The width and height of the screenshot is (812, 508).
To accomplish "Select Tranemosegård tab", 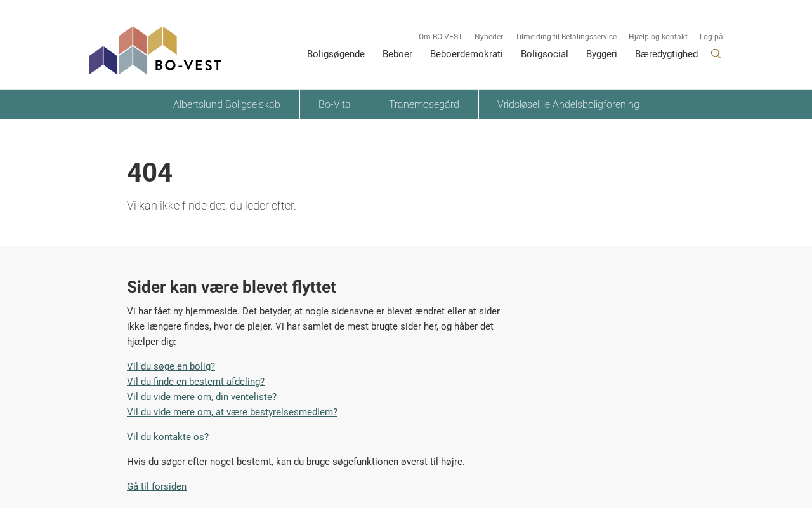I will (424, 104).
